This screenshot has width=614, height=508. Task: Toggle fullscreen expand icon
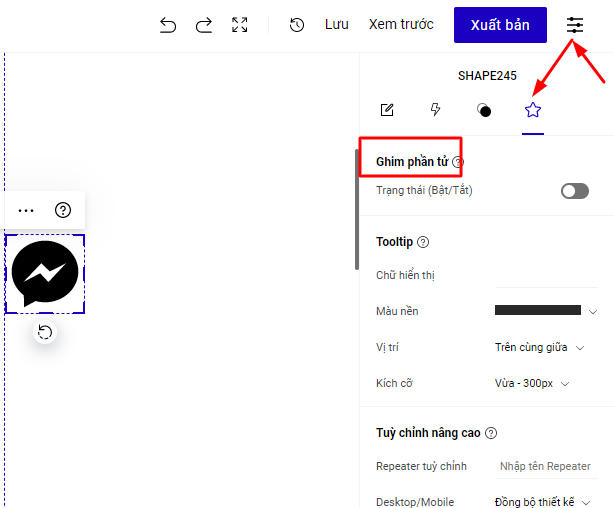[240, 25]
